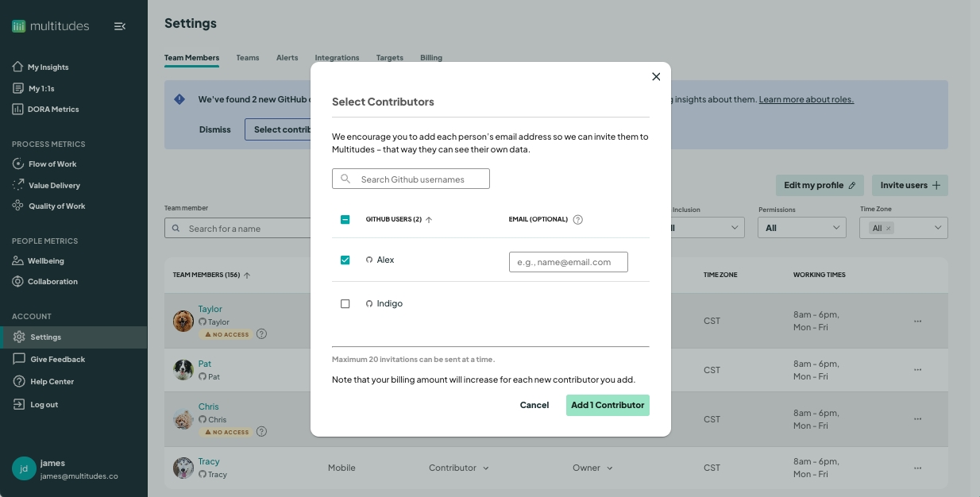This screenshot has width=980, height=497.
Task: Open the Wellbeing people metrics
Action: coord(45,261)
